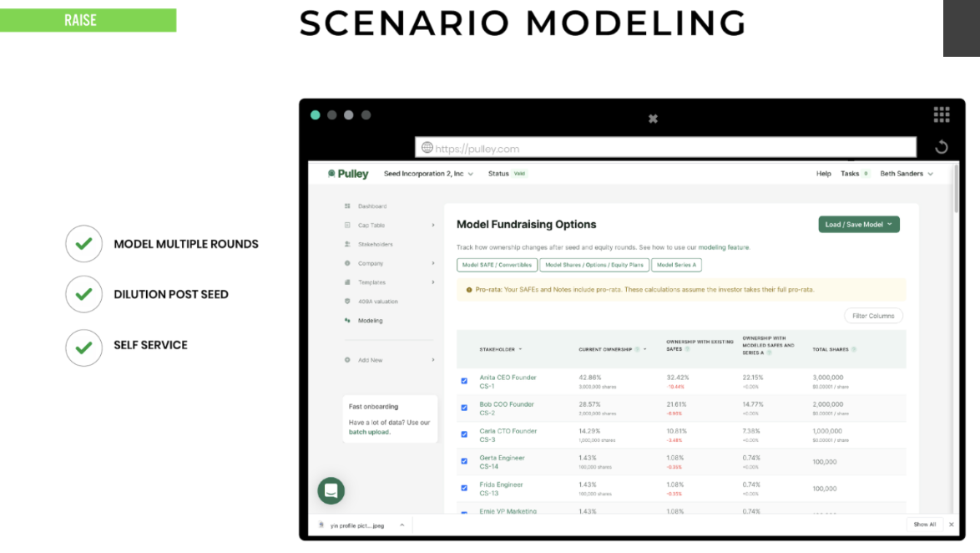Deselect the Gerta Engineer row checkbox

(464, 461)
